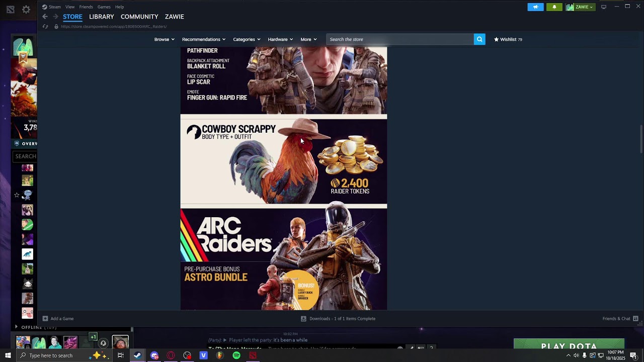Click the Pathfinder outfit banner image
This screenshot has height=362, width=644.
pyautogui.click(x=284, y=80)
